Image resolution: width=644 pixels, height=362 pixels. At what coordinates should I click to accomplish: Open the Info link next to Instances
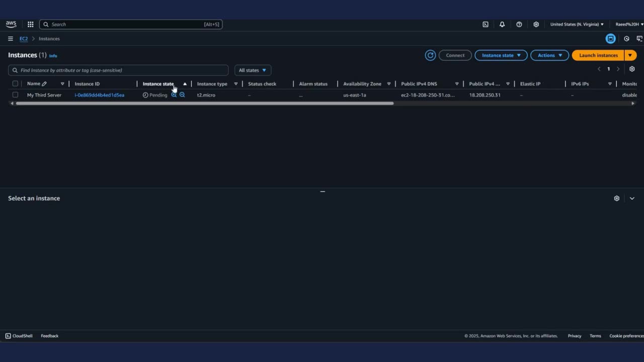click(53, 56)
